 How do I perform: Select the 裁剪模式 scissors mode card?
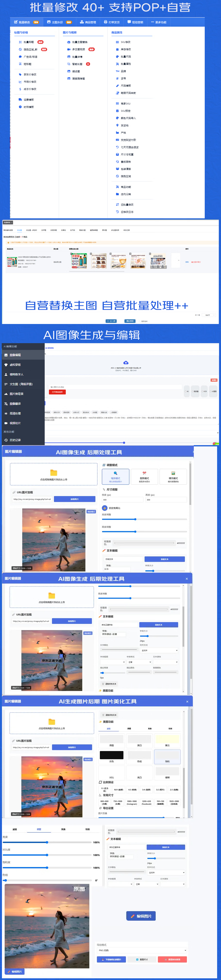(x=144, y=477)
